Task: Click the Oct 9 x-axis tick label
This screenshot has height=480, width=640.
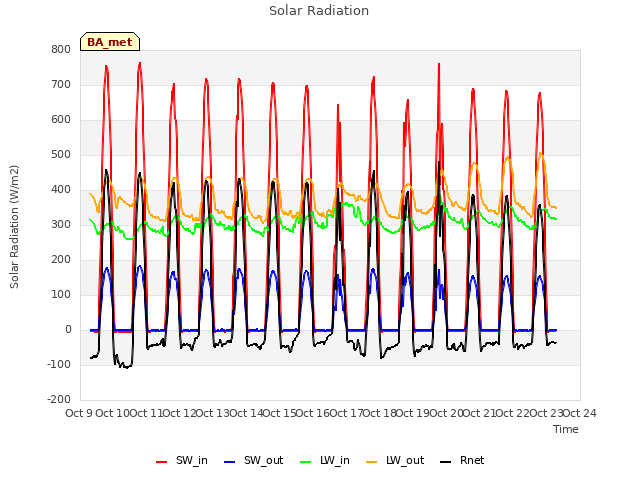Action: [x=79, y=413]
